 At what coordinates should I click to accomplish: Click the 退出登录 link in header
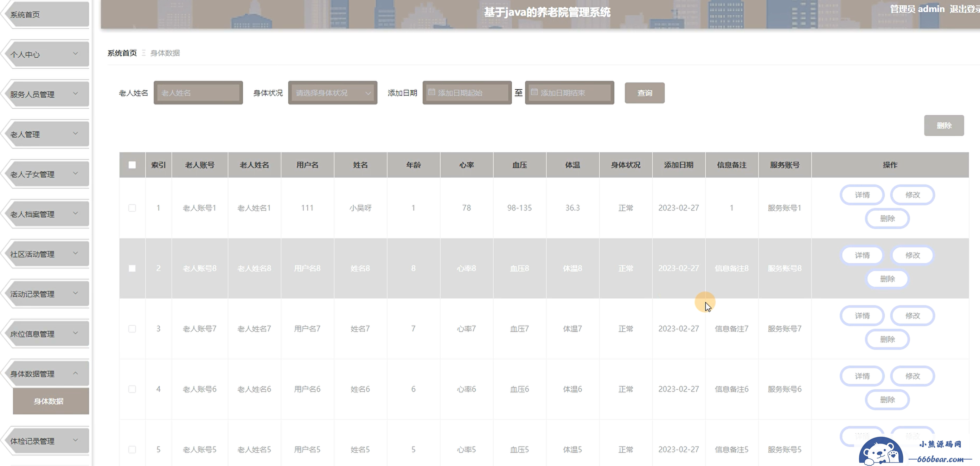click(964, 9)
